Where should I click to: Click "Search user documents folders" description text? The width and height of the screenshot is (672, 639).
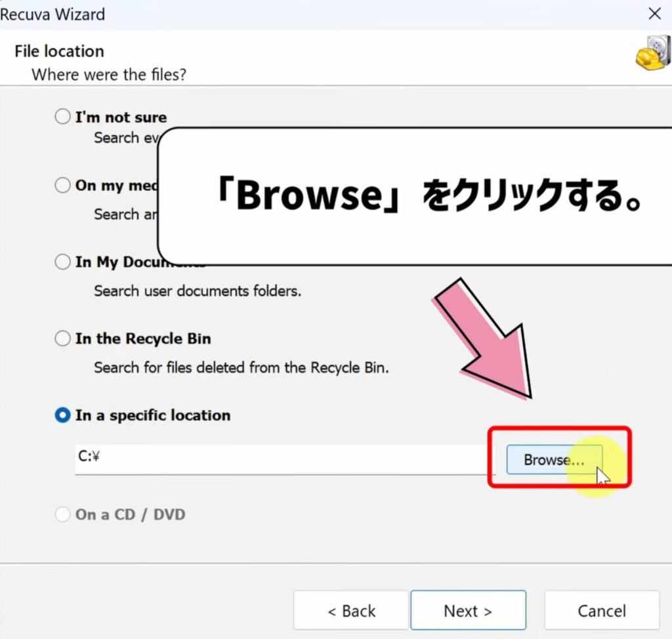pos(197,291)
